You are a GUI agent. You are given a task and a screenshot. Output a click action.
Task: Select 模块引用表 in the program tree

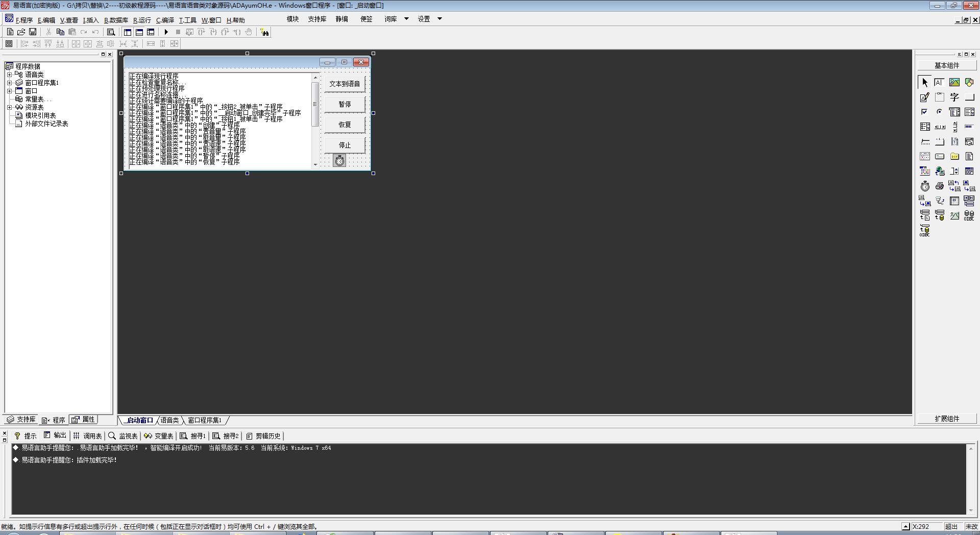coord(41,115)
